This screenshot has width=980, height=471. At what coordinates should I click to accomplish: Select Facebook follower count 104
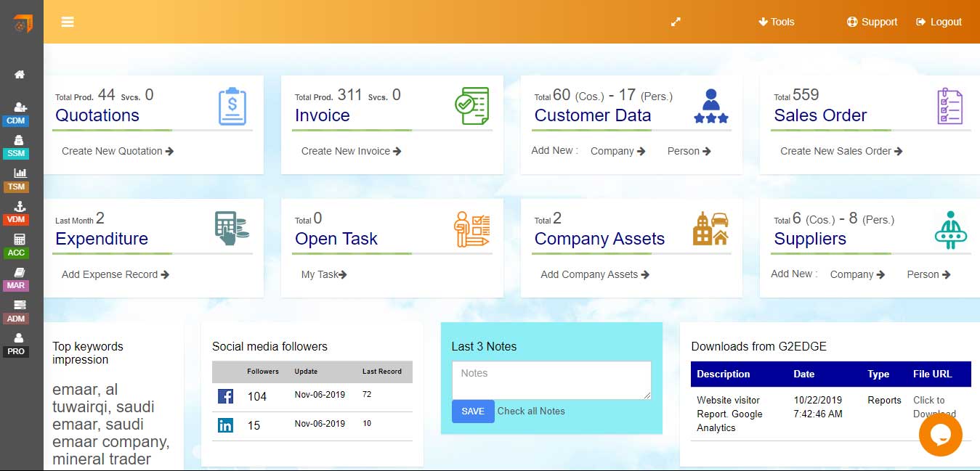(x=257, y=396)
